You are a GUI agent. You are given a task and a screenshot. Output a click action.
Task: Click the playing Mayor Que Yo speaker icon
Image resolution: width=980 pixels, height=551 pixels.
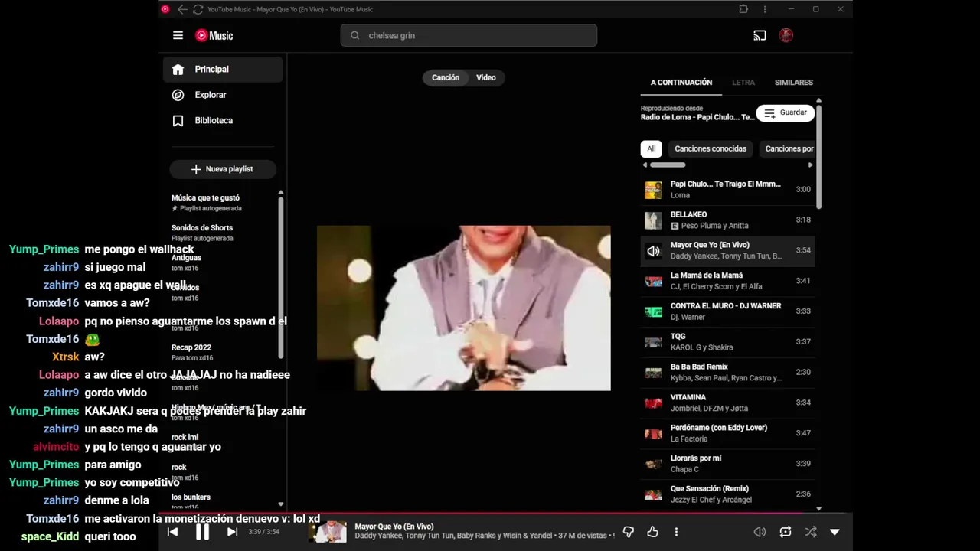[653, 250]
